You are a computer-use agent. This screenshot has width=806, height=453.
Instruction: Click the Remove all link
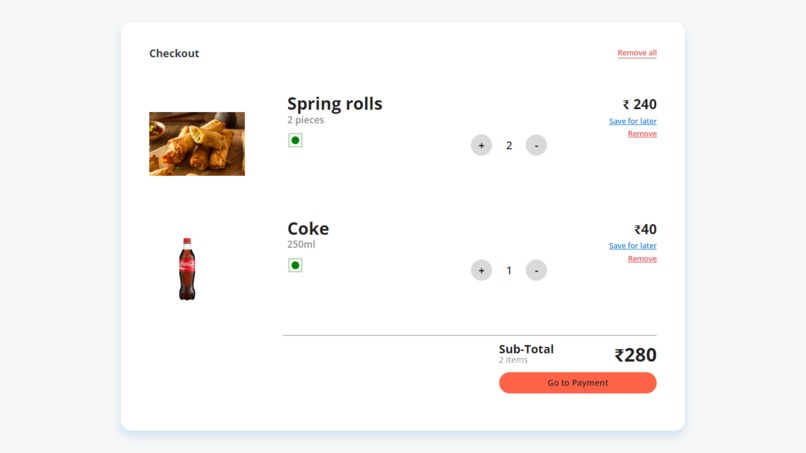point(637,53)
